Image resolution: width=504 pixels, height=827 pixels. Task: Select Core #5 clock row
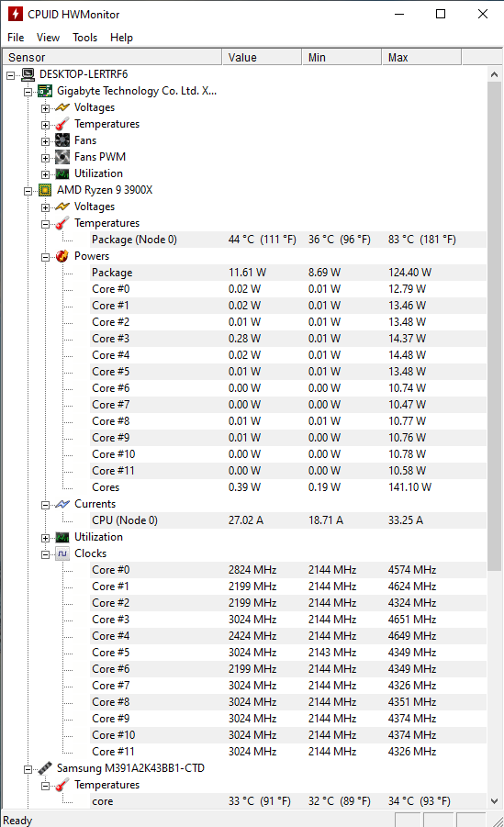pyautogui.click(x=288, y=653)
